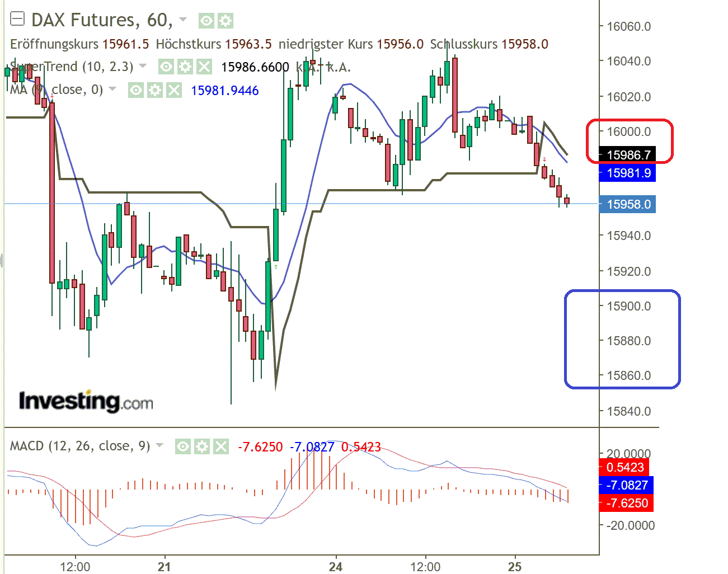Select the MACD (12, 26, close, 9) label
The width and height of the screenshot is (728, 574).
pyautogui.click(x=80, y=446)
